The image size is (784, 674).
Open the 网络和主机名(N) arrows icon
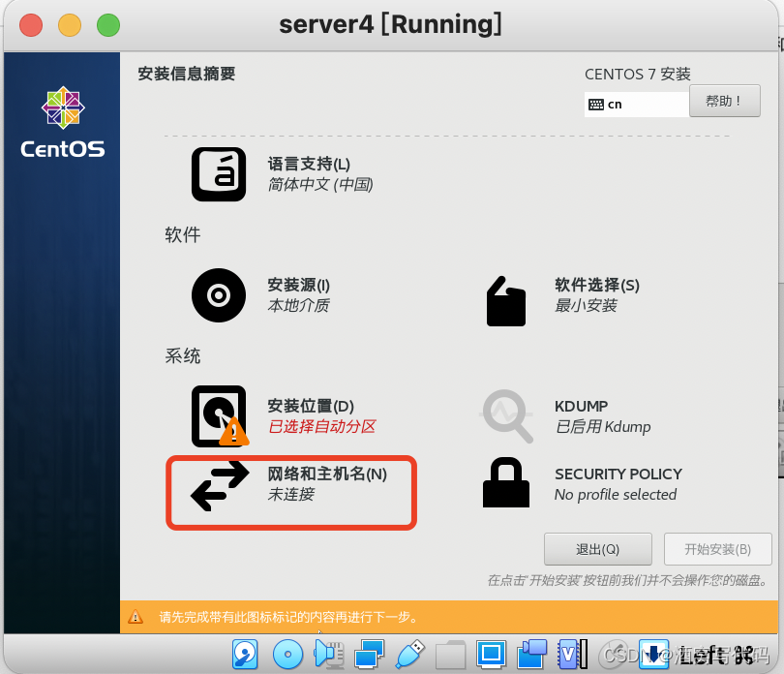point(220,486)
